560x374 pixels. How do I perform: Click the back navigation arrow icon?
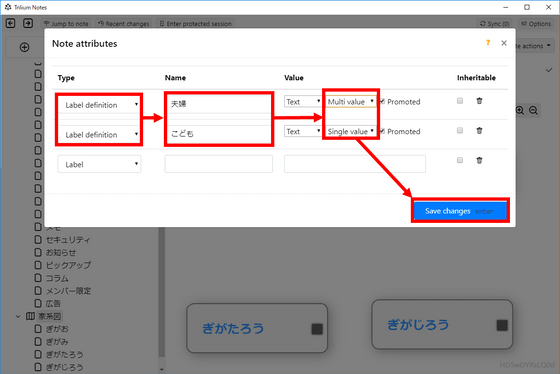click(x=10, y=24)
